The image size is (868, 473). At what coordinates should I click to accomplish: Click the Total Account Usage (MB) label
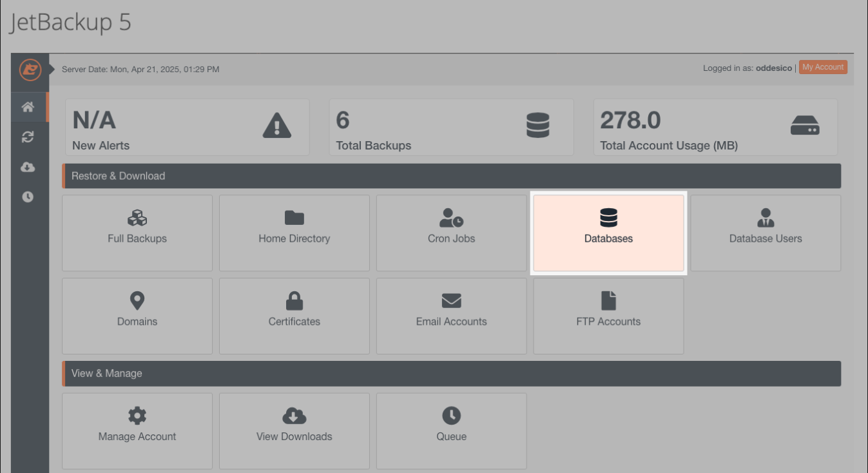(669, 146)
